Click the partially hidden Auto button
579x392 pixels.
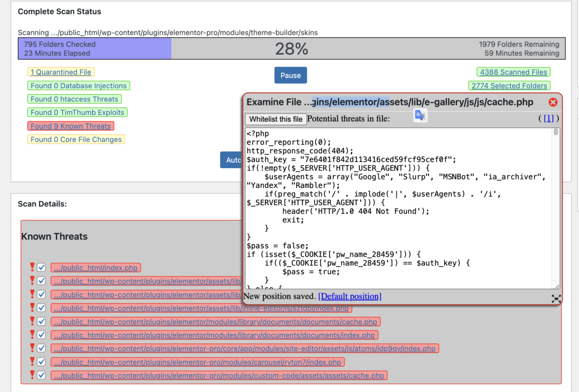point(232,160)
